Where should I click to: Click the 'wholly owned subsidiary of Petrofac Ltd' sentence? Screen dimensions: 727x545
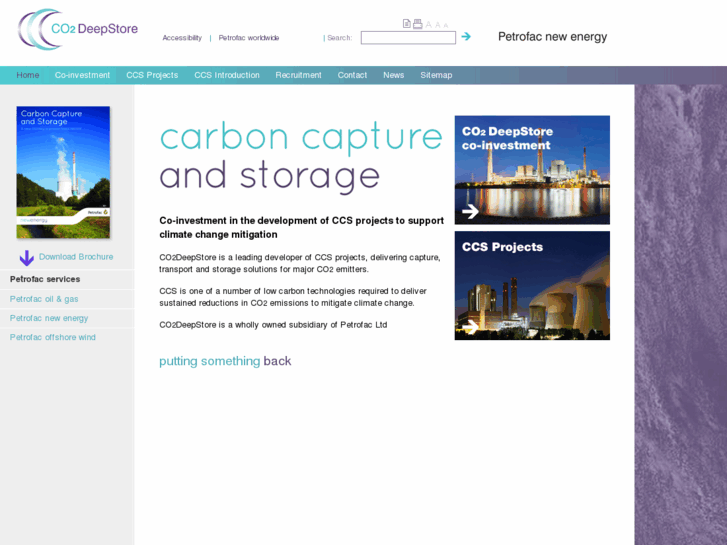click(x=273, y=325)
